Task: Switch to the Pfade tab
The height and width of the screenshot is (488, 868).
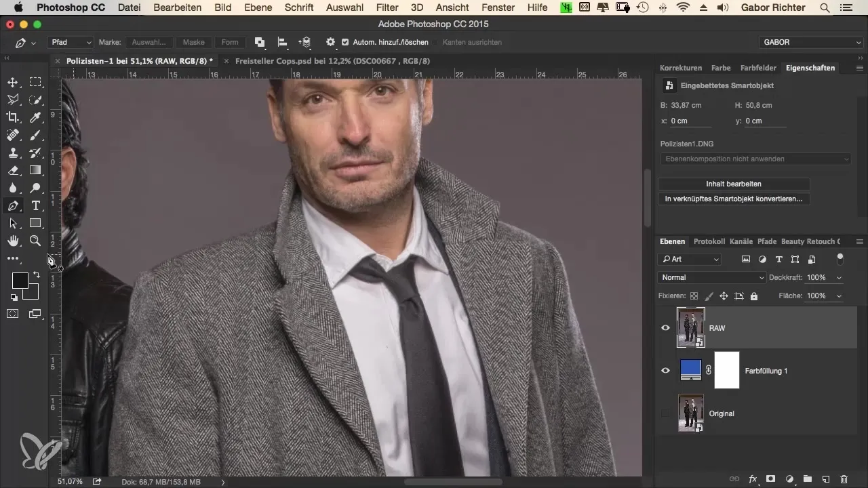Action: coord(767,241)
